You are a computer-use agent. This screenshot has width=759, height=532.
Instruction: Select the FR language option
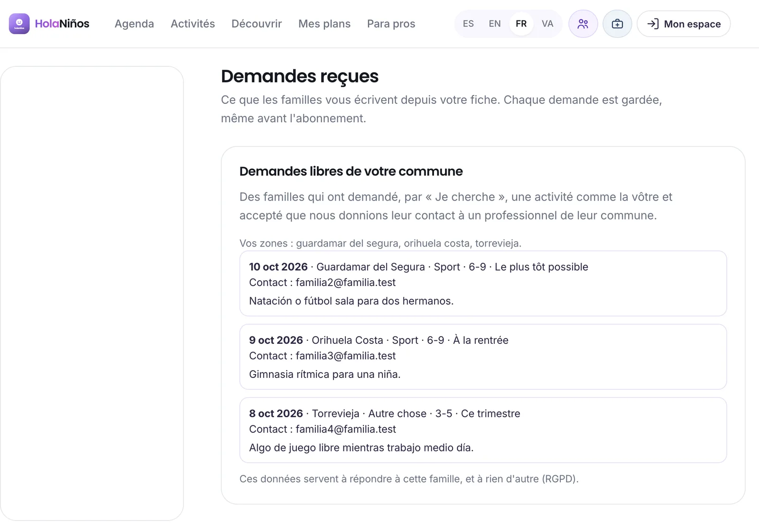pos(521,24)
